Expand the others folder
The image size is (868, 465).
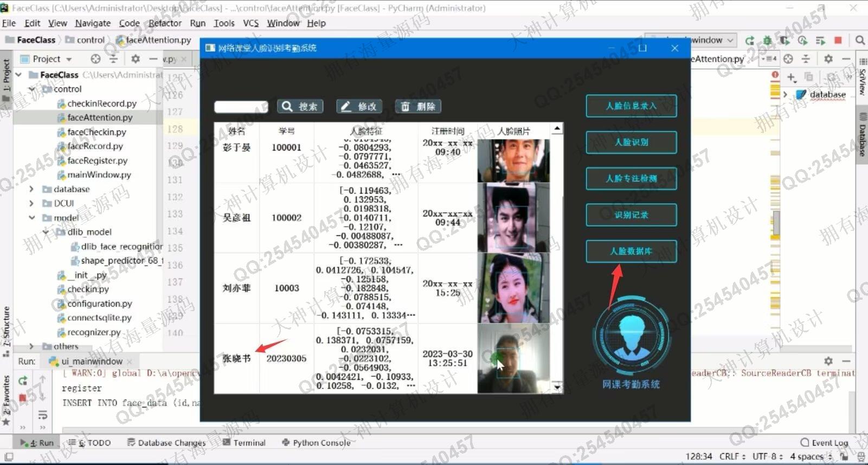(x=32, y=346)
